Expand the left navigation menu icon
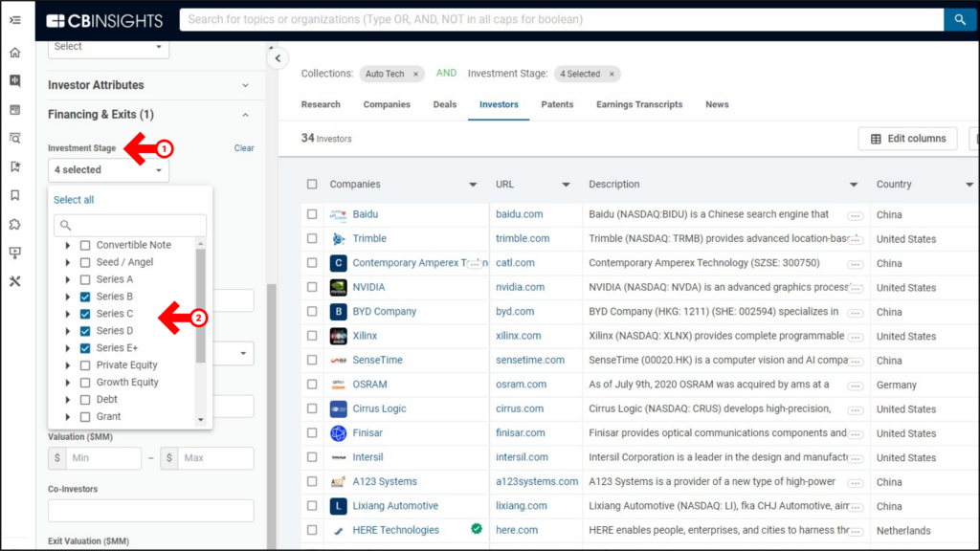Viewport: 980px width, 551px height. [15, 20]
